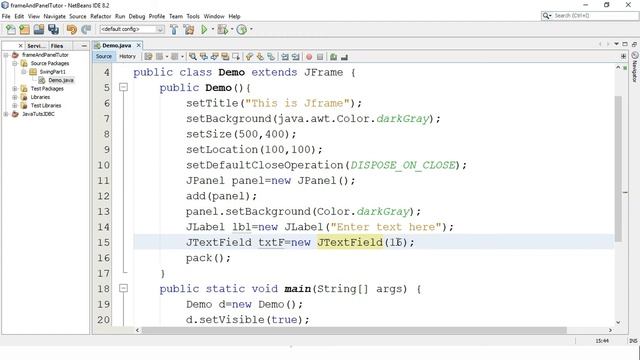Click the Redo toolbar icon
Screen dimensions: 640x360
(86, 29)
